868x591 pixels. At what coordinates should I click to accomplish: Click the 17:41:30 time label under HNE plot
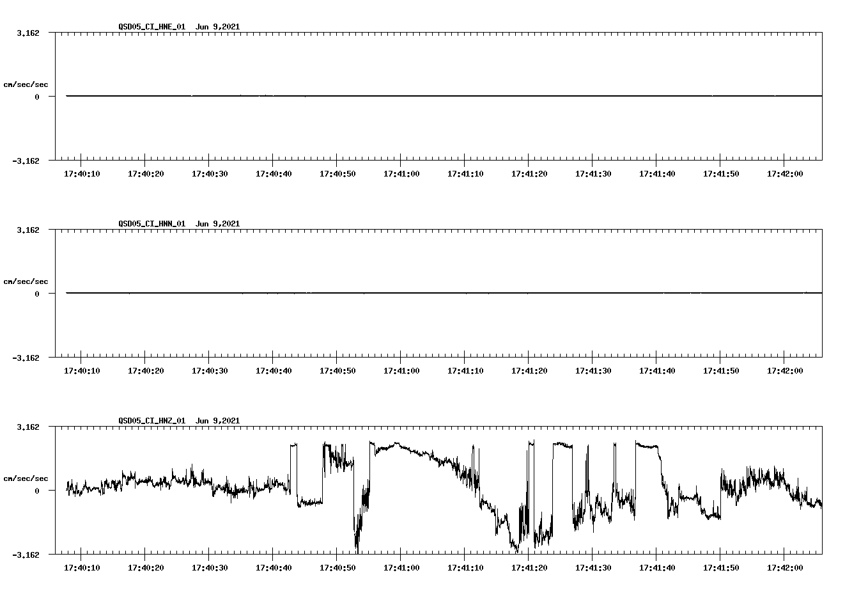pyautogui.click(x=593, y=174)
